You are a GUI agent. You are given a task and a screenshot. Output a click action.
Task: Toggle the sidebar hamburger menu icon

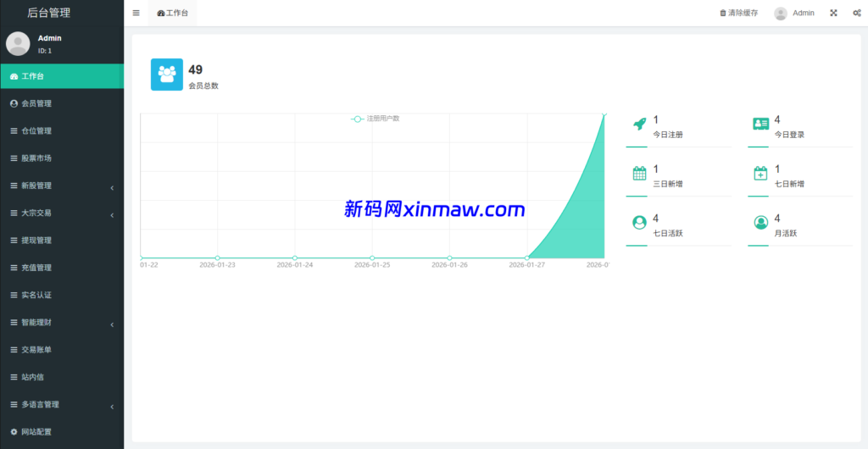[x=136, y=14]
